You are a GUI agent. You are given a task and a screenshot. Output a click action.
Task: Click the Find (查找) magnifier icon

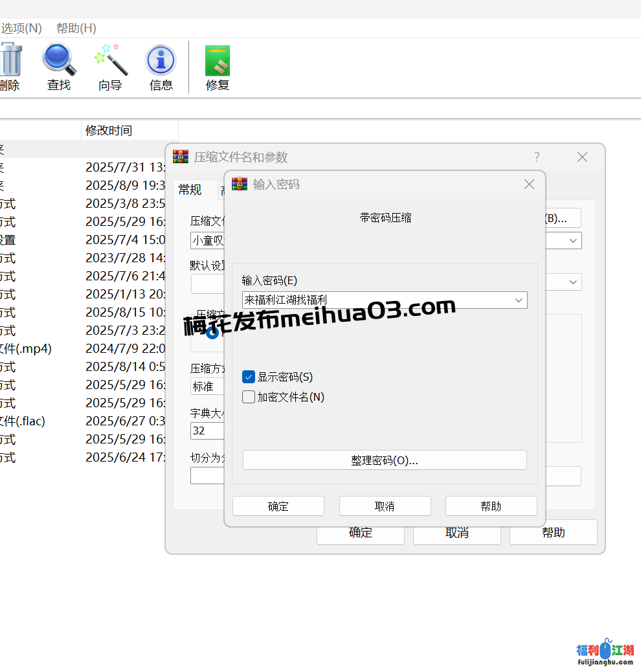point(59,62)
